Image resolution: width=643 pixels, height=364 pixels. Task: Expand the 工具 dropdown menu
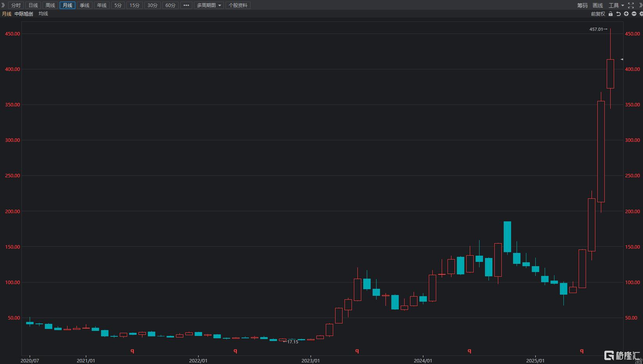616,5
